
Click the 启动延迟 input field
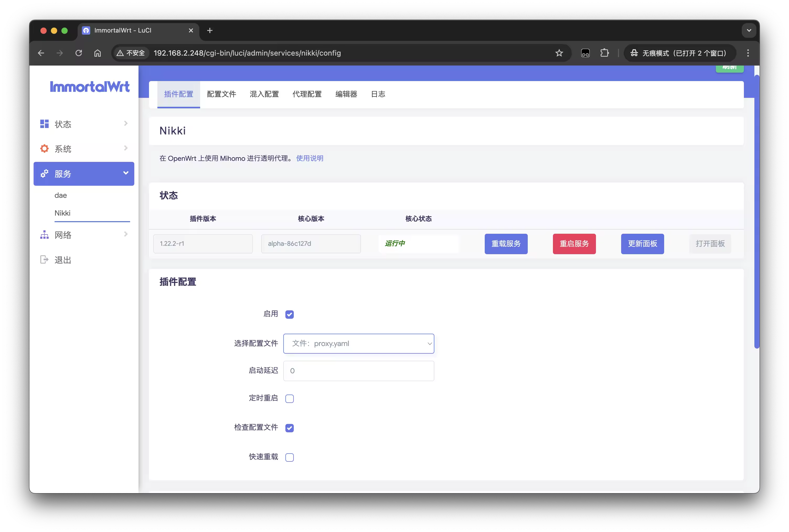pos(359,370)
